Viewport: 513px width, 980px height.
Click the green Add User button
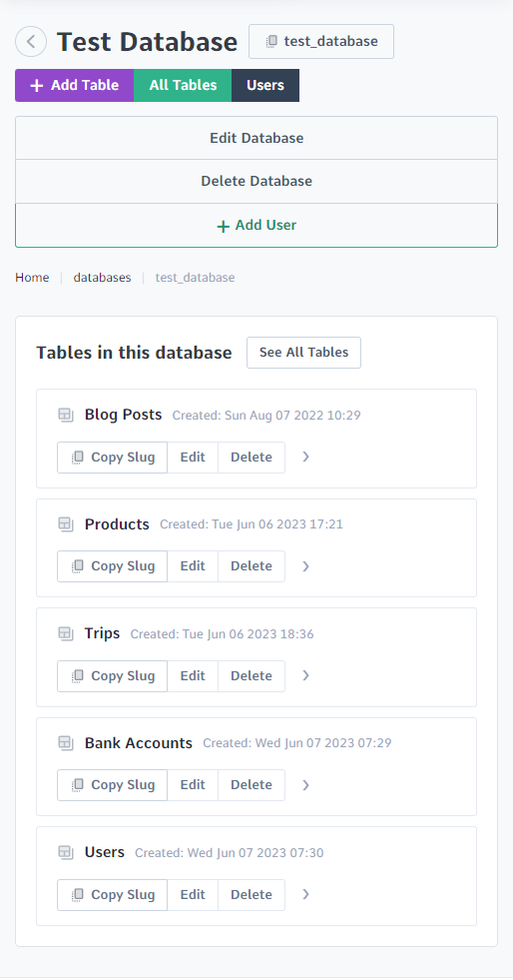tap(256, 225)
